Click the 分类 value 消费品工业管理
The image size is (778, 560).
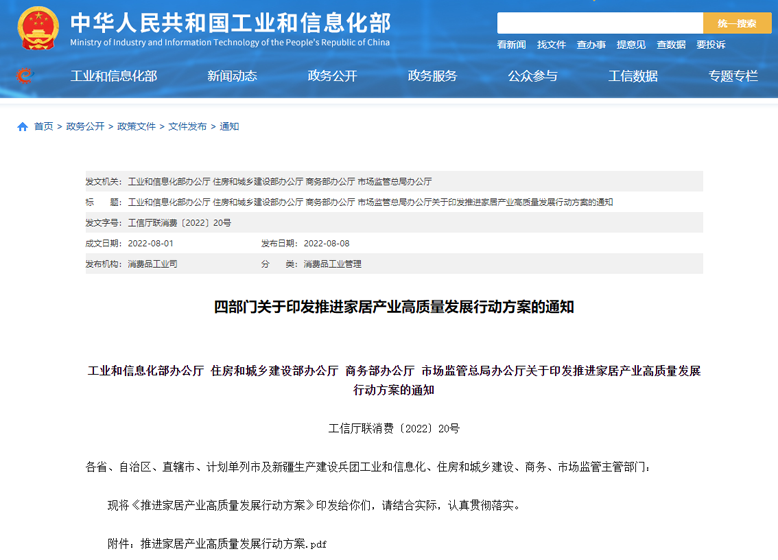pyautogui.click(x=332, y=264)
